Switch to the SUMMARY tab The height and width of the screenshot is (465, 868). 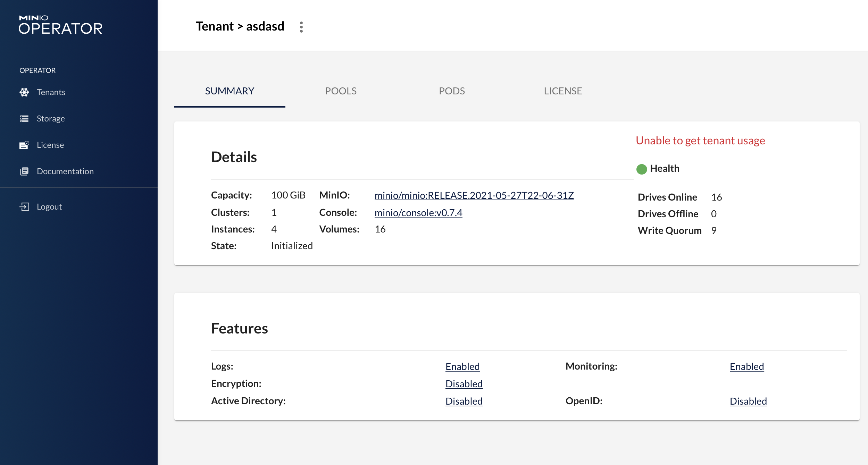click(x=230, y=91)
